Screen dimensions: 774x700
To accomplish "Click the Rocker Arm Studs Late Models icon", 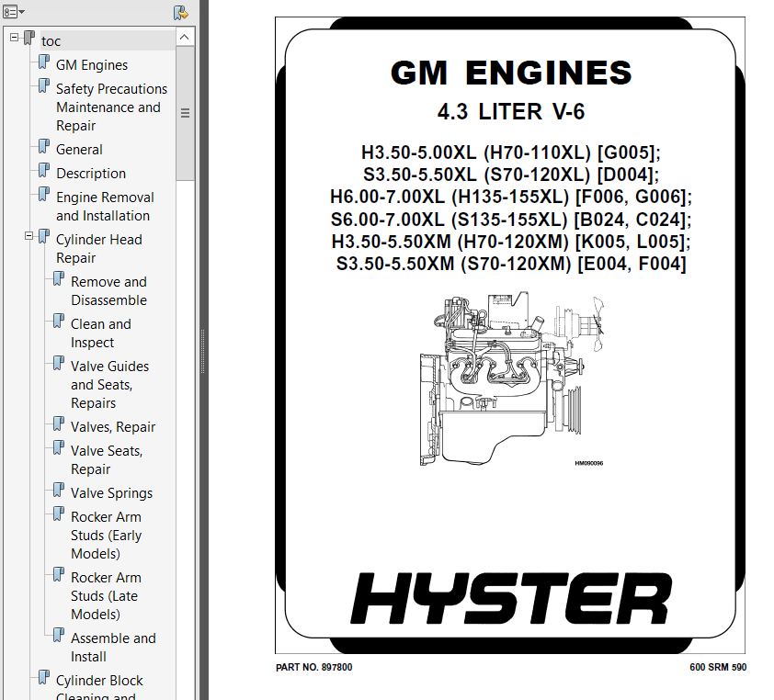I will click(59, 574).
